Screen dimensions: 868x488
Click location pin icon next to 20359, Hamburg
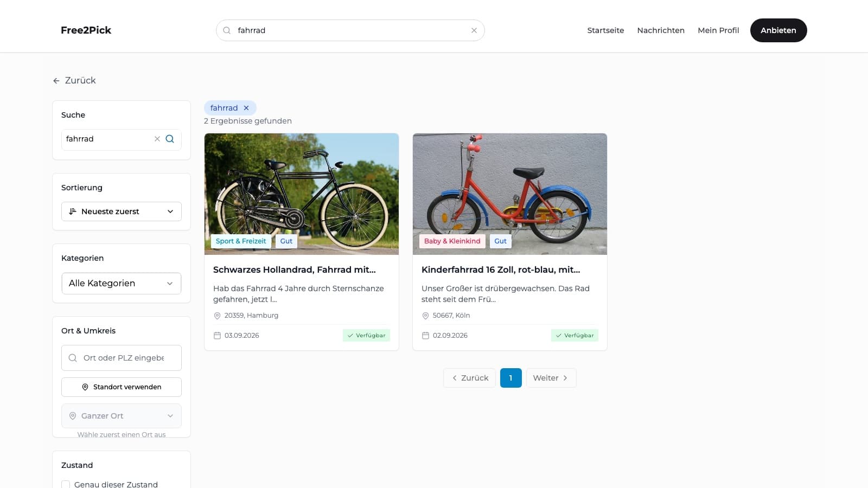(x=217, y=316)
